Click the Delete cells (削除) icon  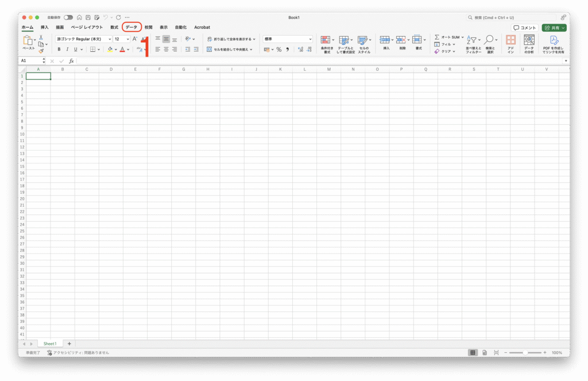[x=401, y=40]
